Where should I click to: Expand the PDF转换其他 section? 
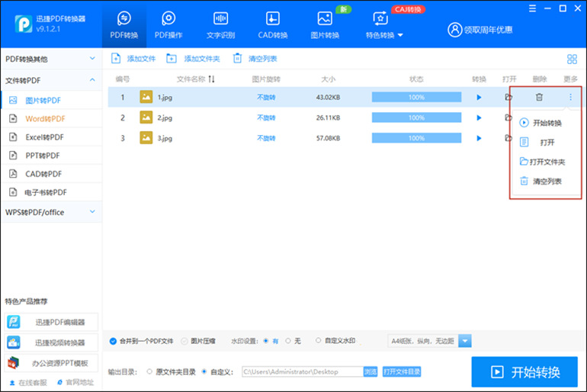(51, 59)
